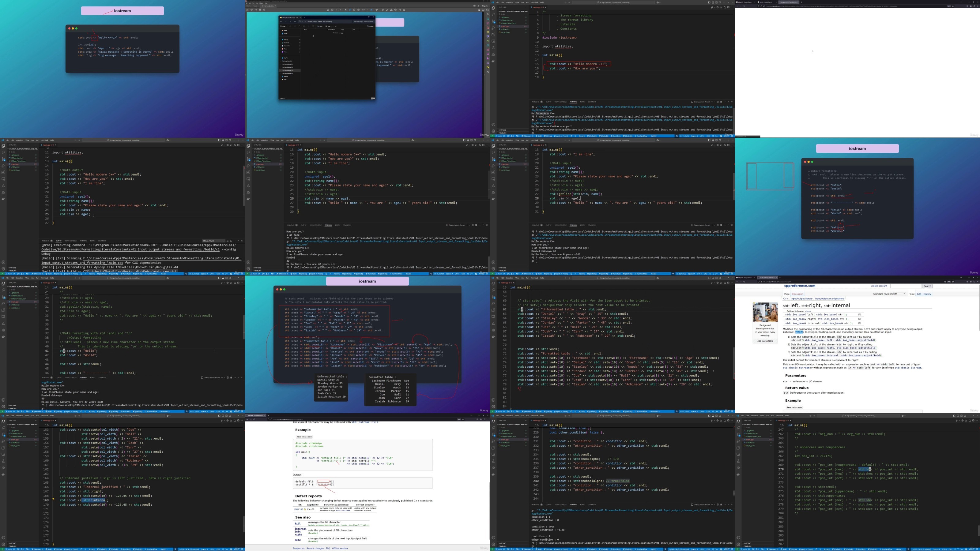Open History tab on cppreference std::left page

[x=927, y=294]
